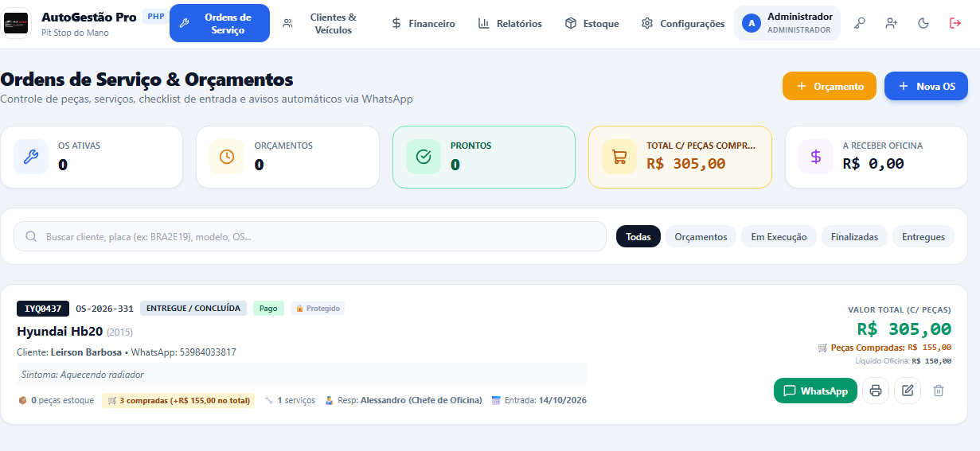Image resolution: width=980 pixels, height=451 pixels.
Task: Click the R$ 305,00 order total value
Action: [904, 329]
